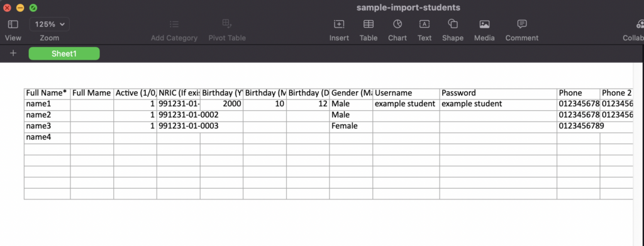644x246 pixels.
Task: Add a new Table from toolbar
Action: [369, 25]
